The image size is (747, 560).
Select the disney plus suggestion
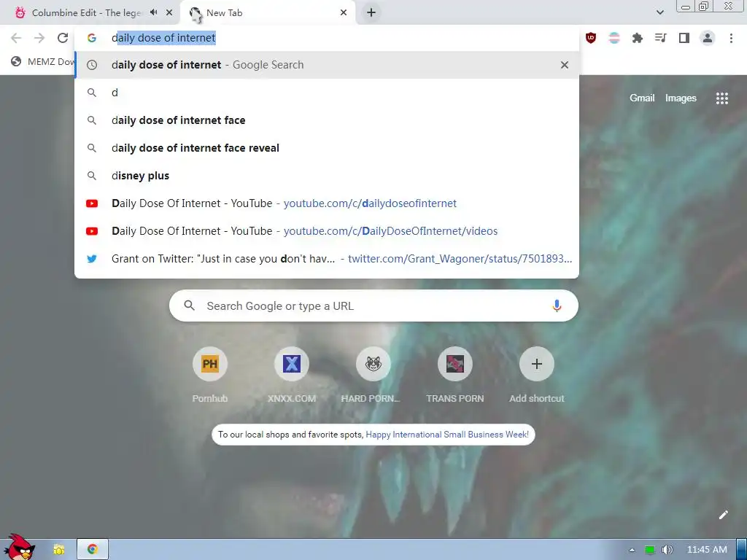[x=327, y=175]
